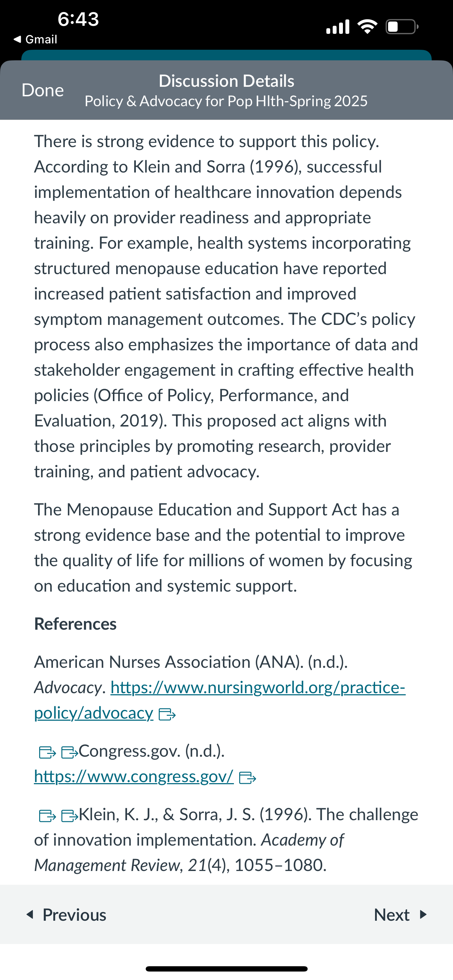Tap the Discussion Details header title
This screenshot has width=453, height=980.
tap(226, 81)
